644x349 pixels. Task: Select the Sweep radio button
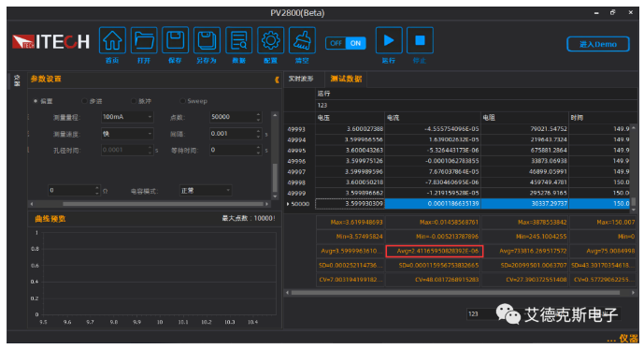pos(182,101)
